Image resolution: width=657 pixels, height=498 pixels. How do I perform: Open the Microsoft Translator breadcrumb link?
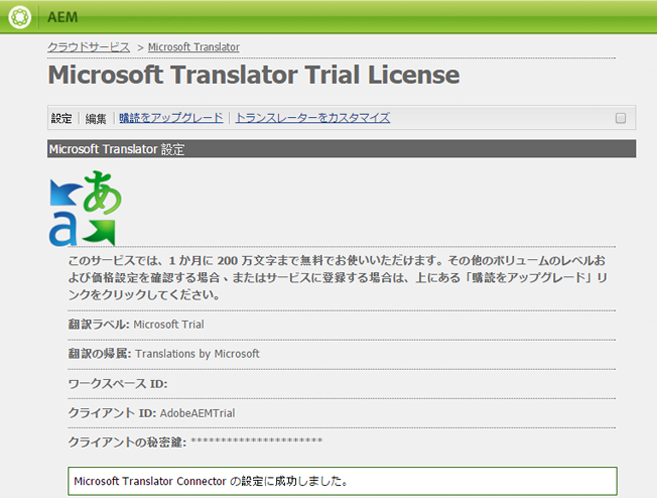pos(194,47)
